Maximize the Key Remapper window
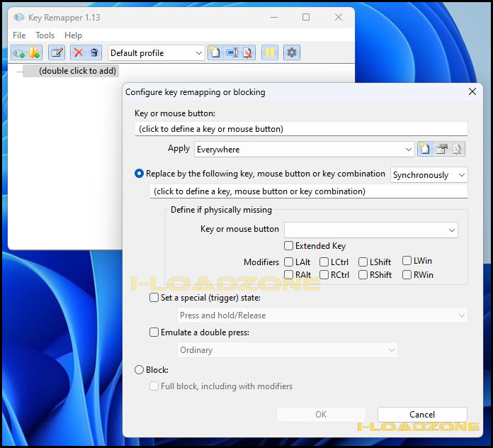The width and height of the screenshot is (493, 448). point(306,17)
